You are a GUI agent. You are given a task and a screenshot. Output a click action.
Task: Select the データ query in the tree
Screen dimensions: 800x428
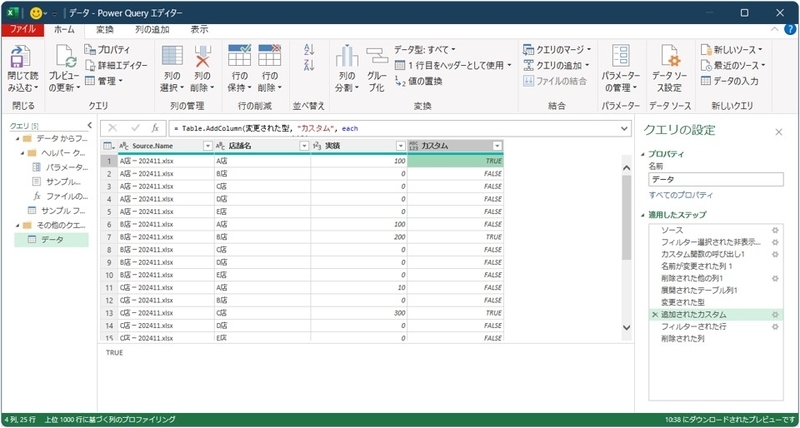[x=51, y=239]
